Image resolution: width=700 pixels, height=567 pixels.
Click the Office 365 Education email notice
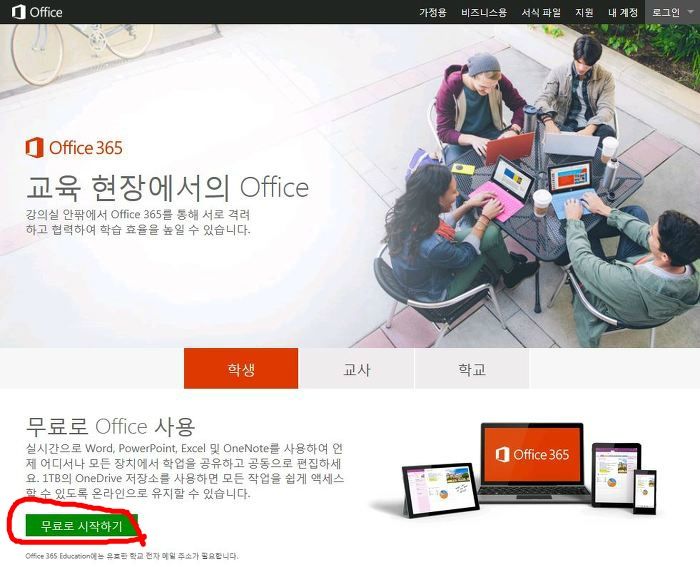(132, 556)
